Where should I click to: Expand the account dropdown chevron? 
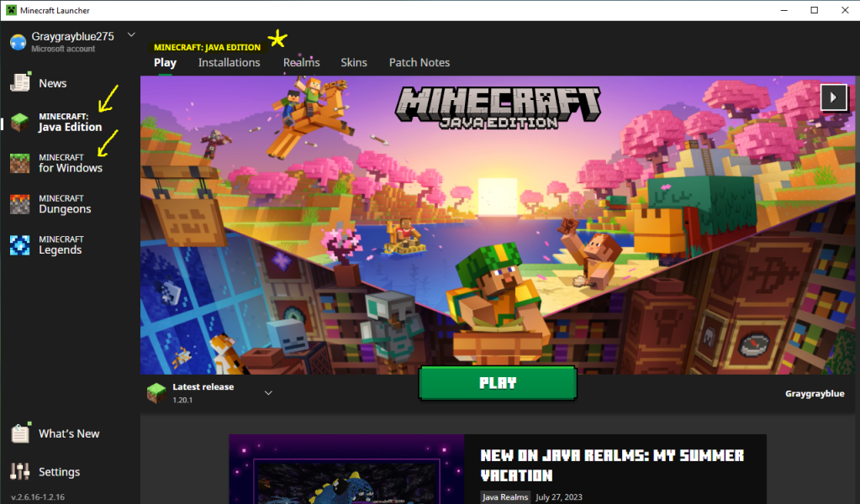tap(131, 35)
